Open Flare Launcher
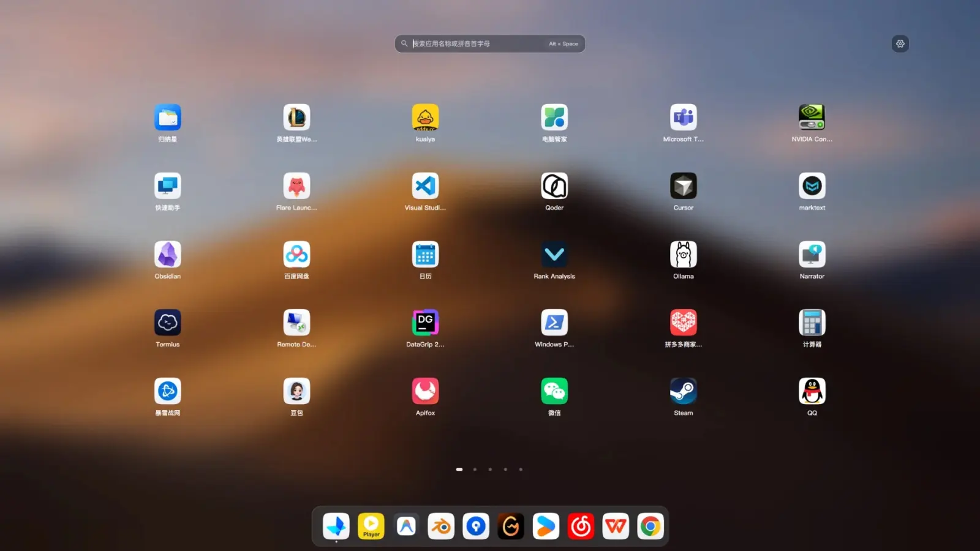The height and width of the screenshot is (551, 980). point(296,186)
